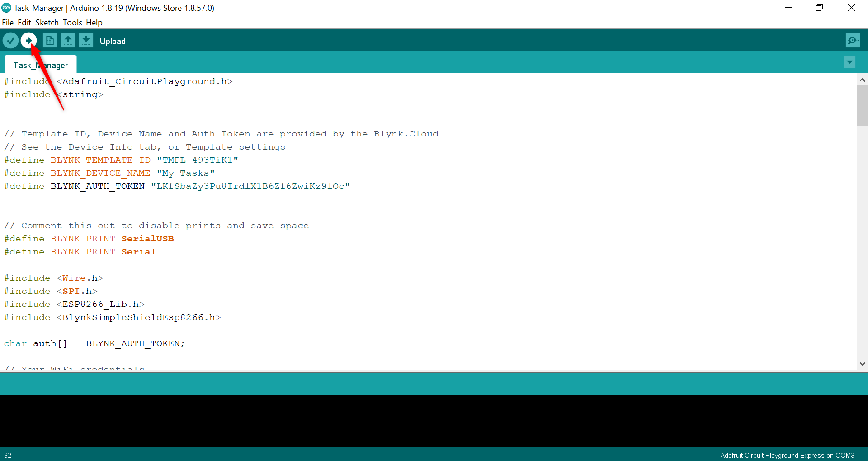Click the BLYNK_AUTH_TOKEN string value
Viewport: 868px width, 461px height.
pyautogui.click(x=250, y=186)
